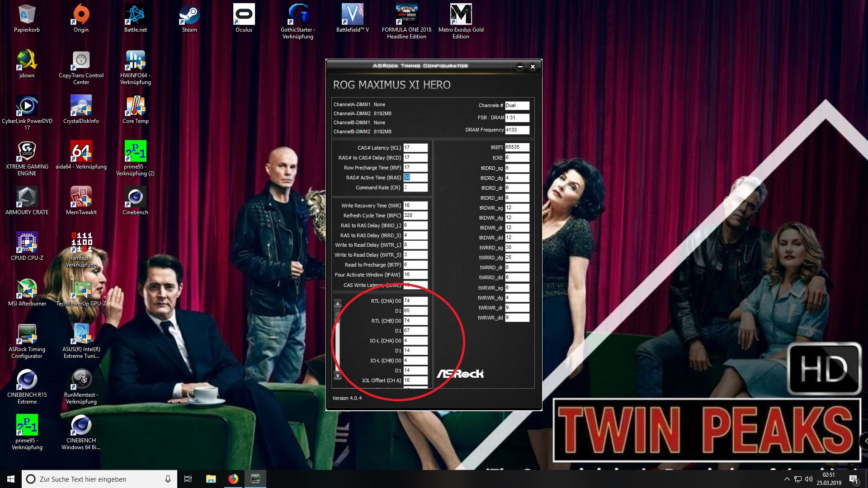The image size is (868, 488).
Task: Open File Explorer from the taskbar
Action: coord(211,479)
